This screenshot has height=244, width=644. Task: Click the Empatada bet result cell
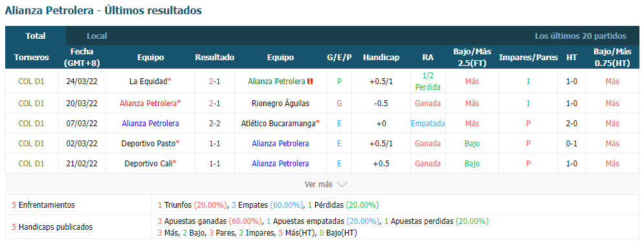[428, 123]
